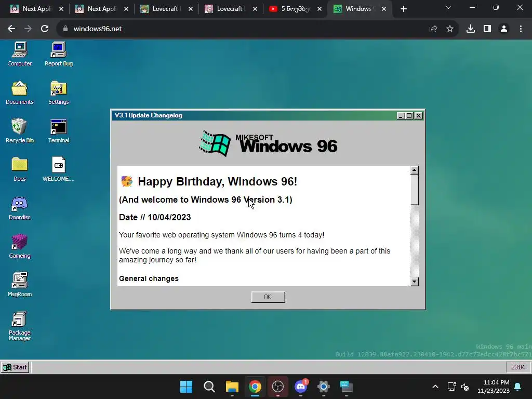
Task: Click the General changes heading
Action: click(149, 278)
